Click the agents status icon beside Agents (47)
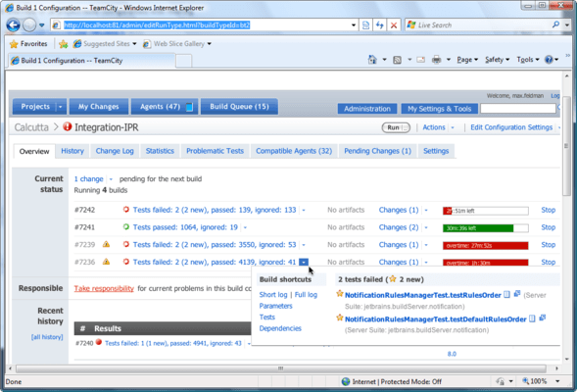Image resolution: width=577 pixels, height=392 pixels. coord(189,107)
